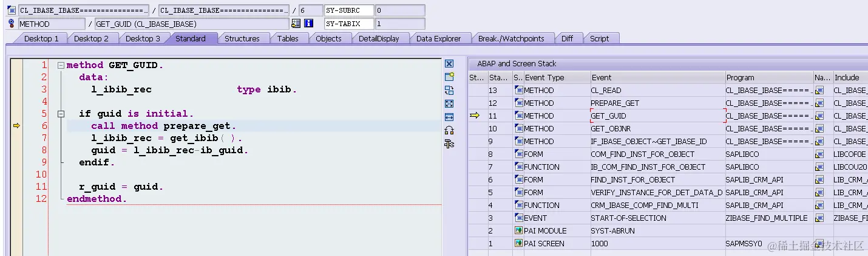Click the source icon in PREPARE_GET stack row
Image resolution: width=868 pixels, height=256 pixels.
518,103
